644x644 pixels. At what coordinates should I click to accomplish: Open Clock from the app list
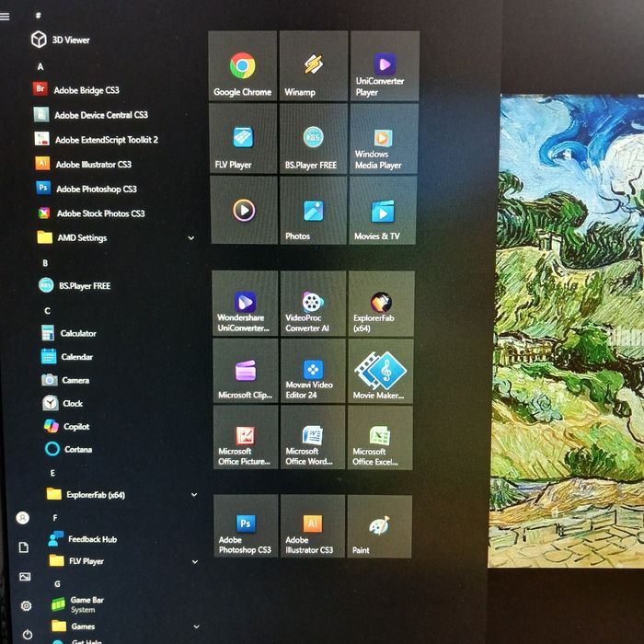click(63, 403)
